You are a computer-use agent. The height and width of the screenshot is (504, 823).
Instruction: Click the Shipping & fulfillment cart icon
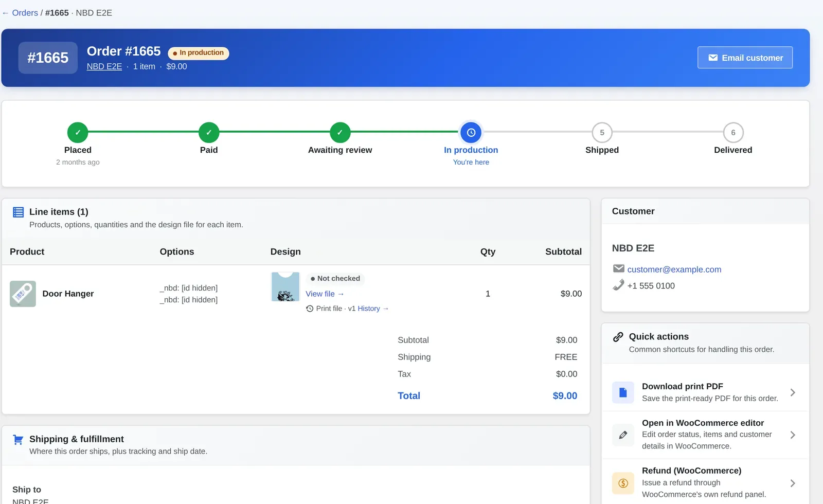(18, 440)
